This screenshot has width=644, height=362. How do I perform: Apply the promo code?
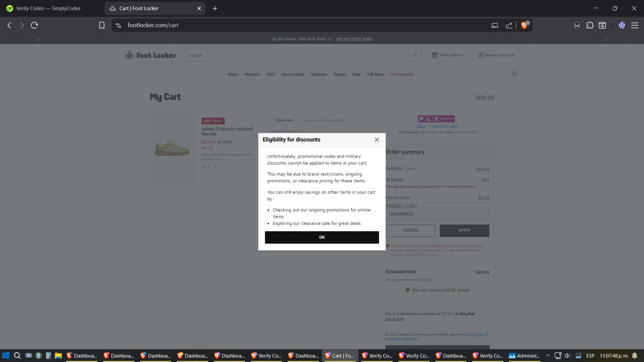464,231
